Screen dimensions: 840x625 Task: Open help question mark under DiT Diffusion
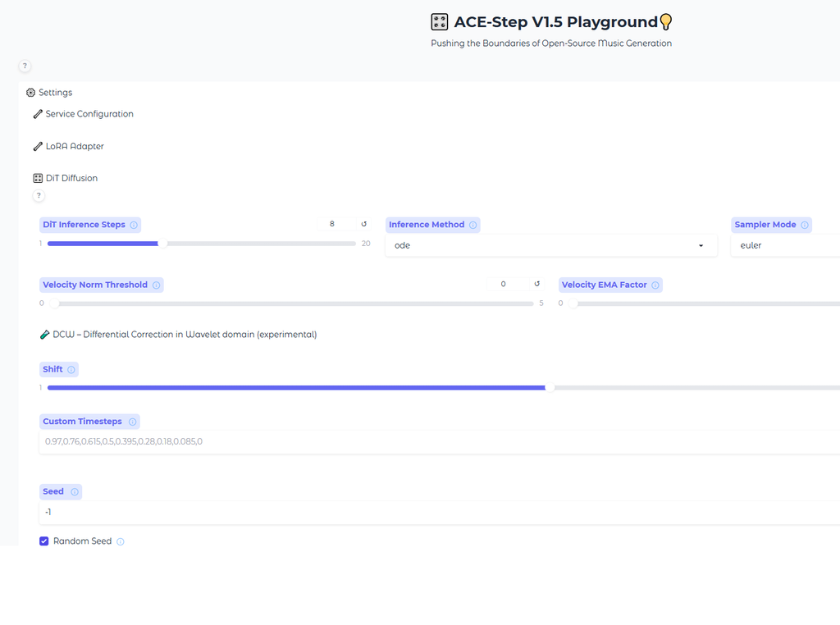coord(39,195)
